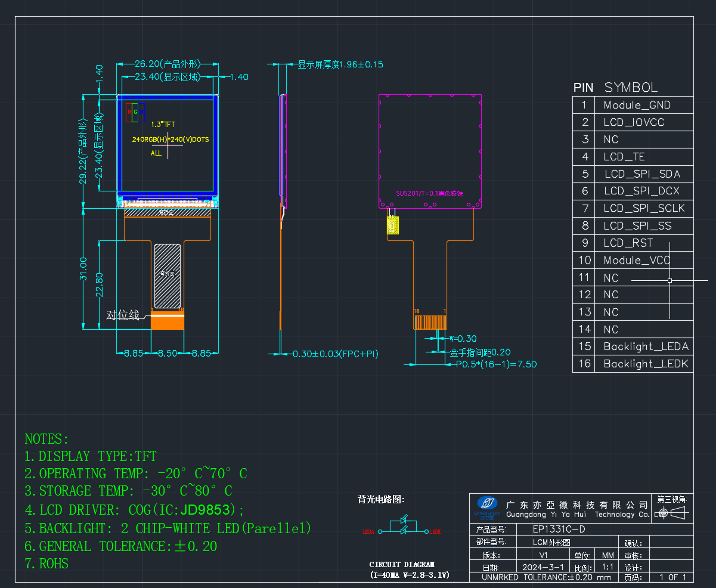This screenshot has height=588, width=716.
Task: Select the 7.ROHS note line
Action: point(47,564)
